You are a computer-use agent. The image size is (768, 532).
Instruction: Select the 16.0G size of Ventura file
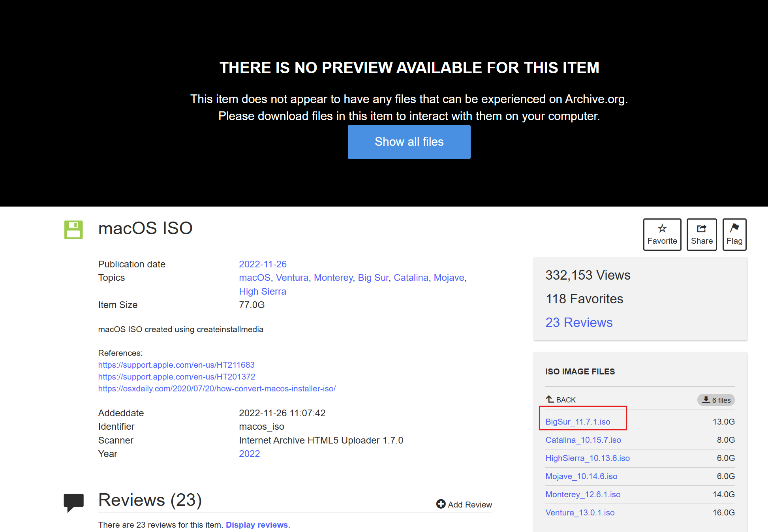[x=723, y=513]
